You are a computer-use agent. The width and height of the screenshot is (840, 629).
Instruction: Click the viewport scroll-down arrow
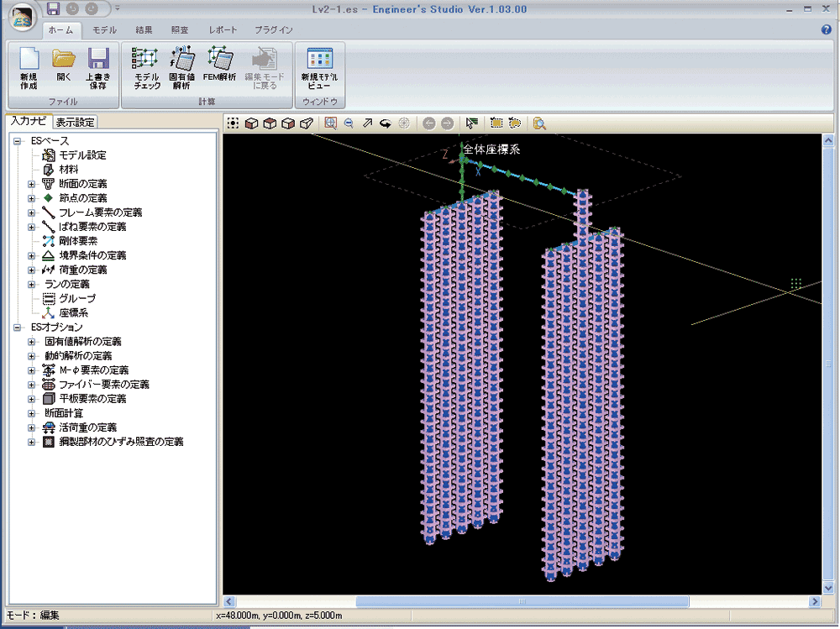tap(827, 588)
